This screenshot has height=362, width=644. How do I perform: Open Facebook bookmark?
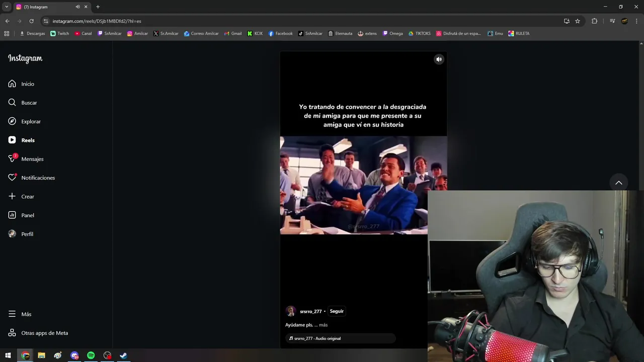coord(280,34)
